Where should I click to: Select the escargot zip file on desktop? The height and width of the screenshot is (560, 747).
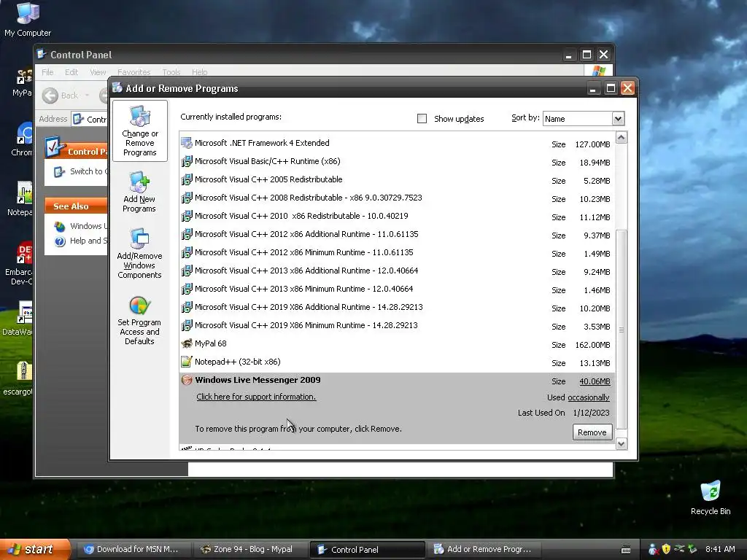pyautogui.click(x=19, y=378)
